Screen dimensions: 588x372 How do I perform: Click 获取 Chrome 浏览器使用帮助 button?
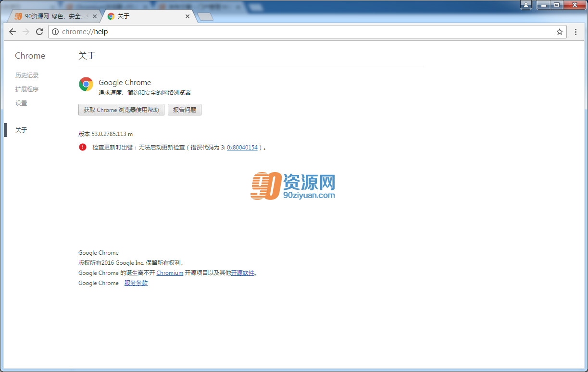[x=121, y=110]
